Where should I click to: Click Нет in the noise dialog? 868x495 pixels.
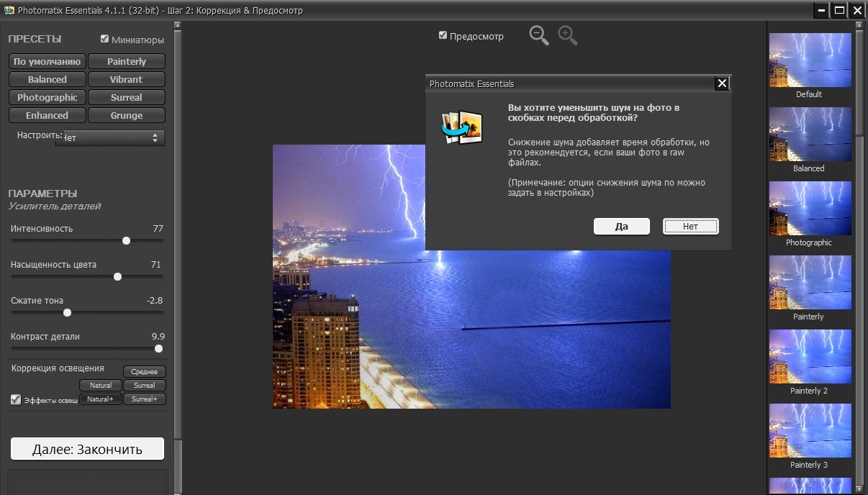(x=691, y=226)
